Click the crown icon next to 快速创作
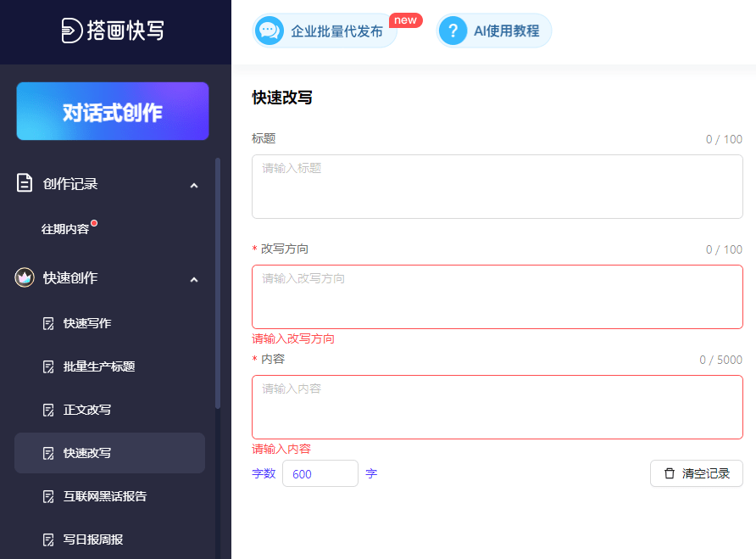Image resolution: width=756 pixels, height=559 pixels. (25, 277)
